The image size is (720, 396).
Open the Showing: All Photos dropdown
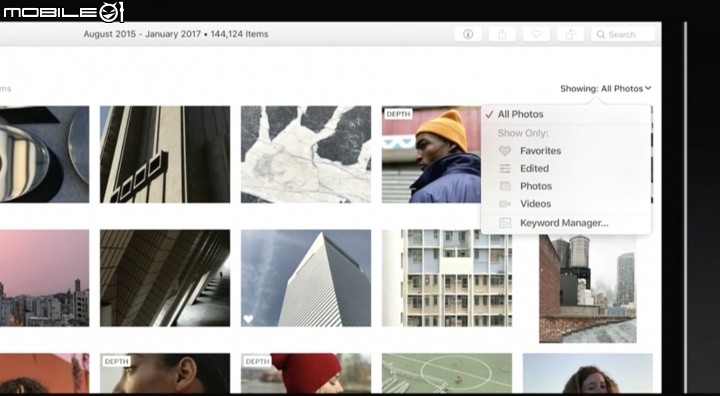pos(606,88)
